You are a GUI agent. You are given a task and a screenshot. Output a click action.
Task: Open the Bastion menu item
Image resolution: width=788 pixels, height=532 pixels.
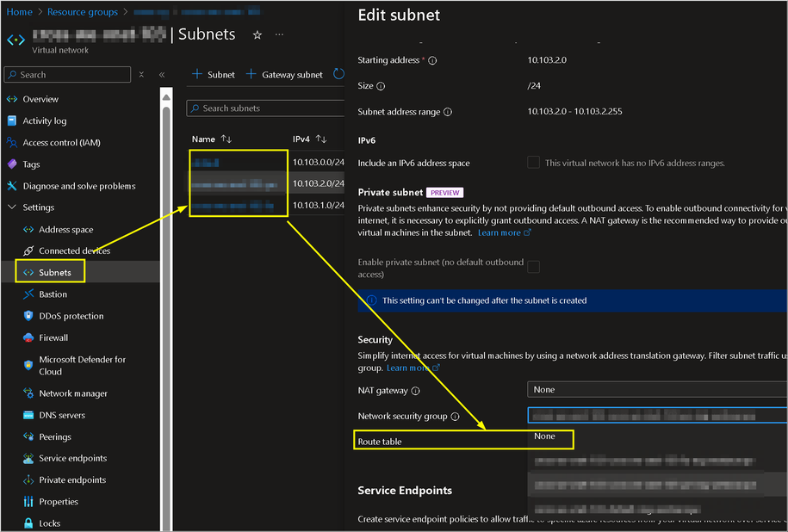(x=53, y=294)
